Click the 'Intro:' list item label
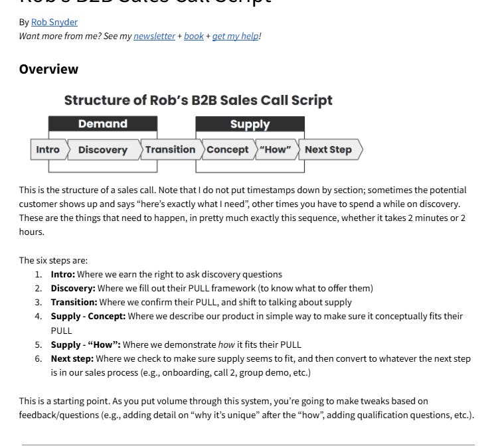 [62, 275]
